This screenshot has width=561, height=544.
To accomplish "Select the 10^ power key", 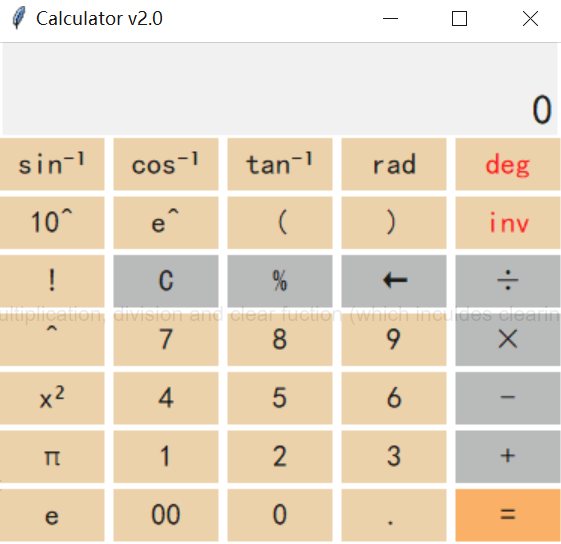I will (52, 223).
